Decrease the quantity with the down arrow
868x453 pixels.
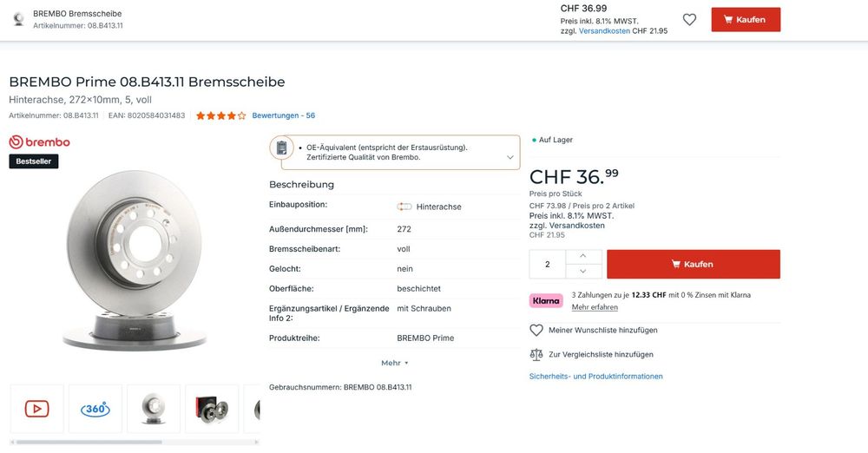pyautogui.click(x=583, y=271)
